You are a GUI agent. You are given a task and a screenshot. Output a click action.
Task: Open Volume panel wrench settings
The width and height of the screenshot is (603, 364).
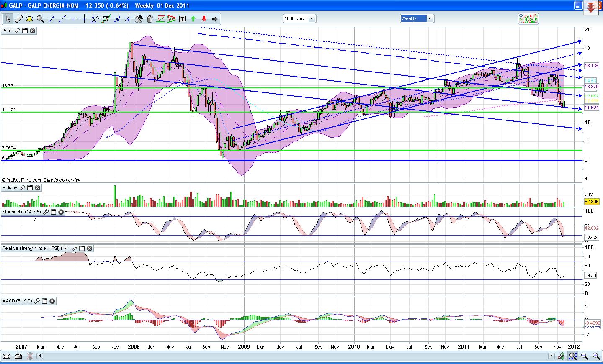coord(22,188)
